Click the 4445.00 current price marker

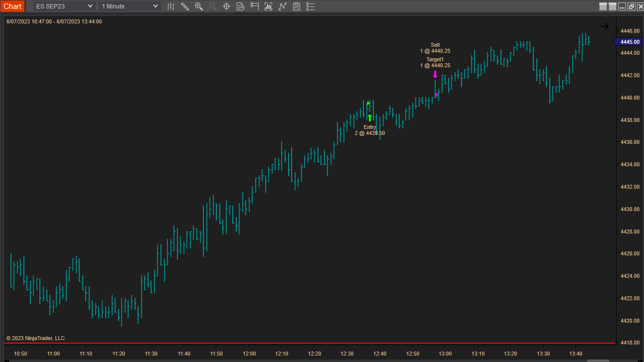click(629, 42)
